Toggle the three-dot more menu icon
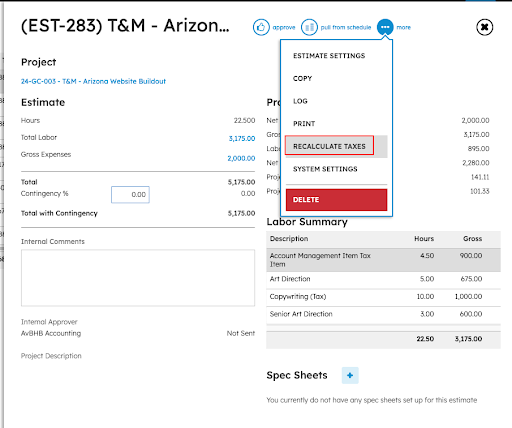 [x=385, y=27]
